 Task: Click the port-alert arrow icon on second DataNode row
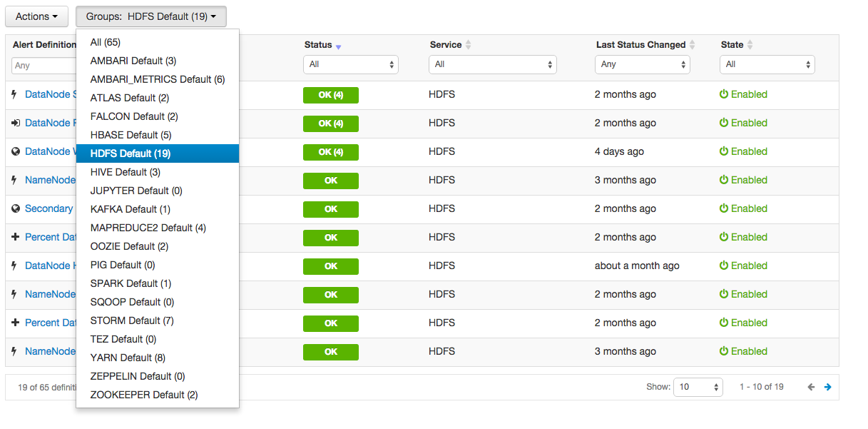16,122
